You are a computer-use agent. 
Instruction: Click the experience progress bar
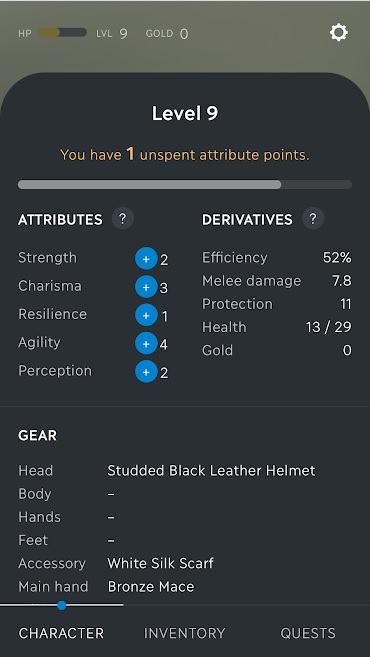tap(185, 185)
